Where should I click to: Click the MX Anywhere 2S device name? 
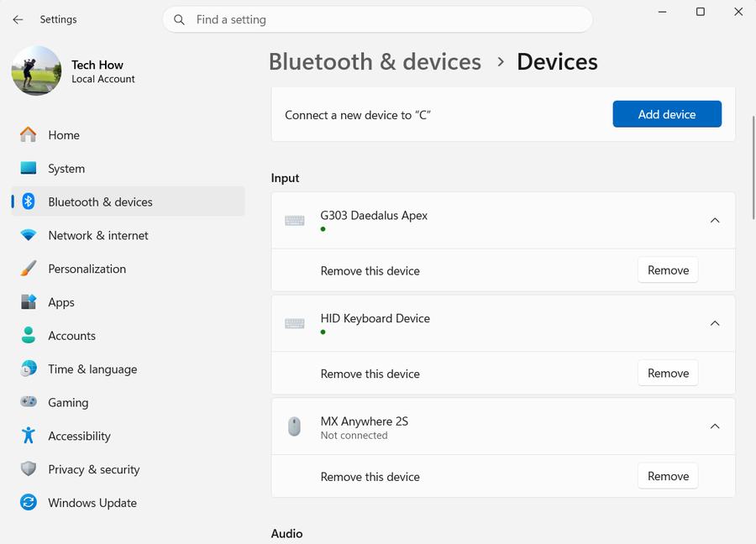[x=364, y=421]
